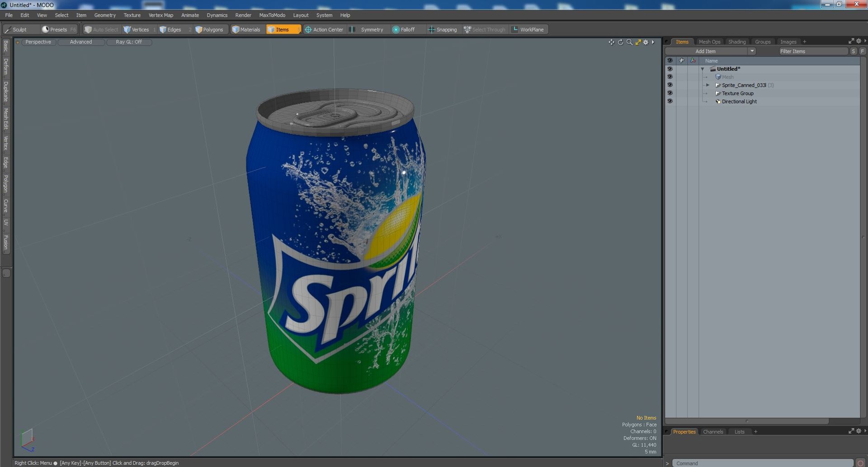Click the viewport pan icon
The height and width of the screenshot is (467, 868).
click(611, 42)
